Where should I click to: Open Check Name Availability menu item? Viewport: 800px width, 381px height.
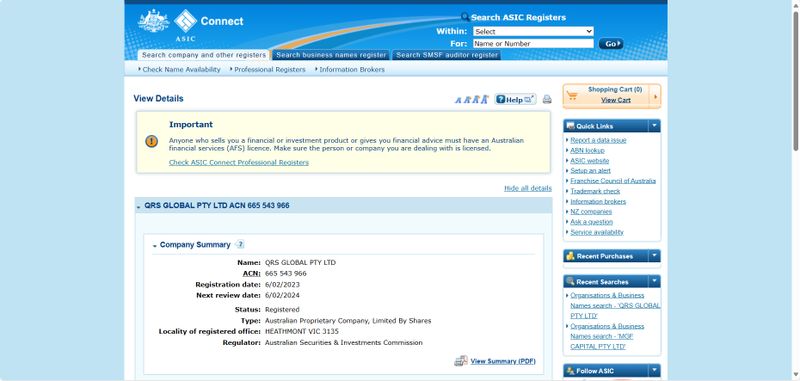tap(181, 69)
